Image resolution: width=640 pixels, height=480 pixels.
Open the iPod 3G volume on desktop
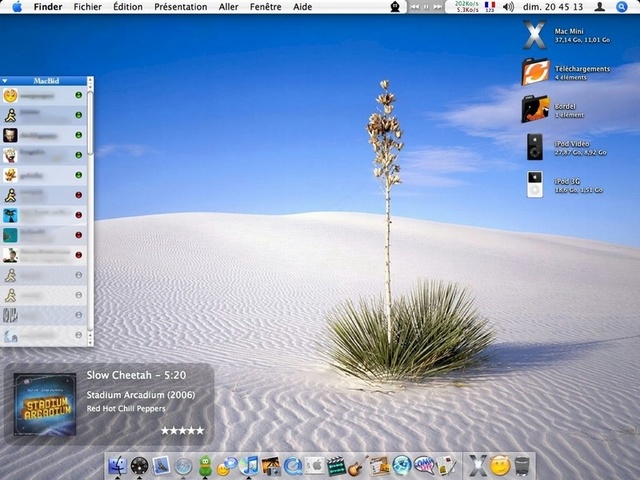[x=535, y=184]
